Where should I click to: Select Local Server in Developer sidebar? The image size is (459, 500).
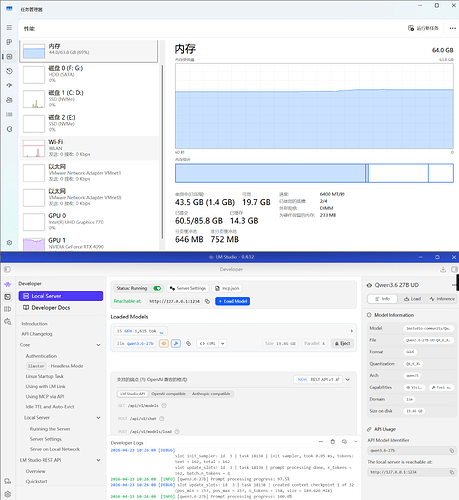tap(61, 296)
